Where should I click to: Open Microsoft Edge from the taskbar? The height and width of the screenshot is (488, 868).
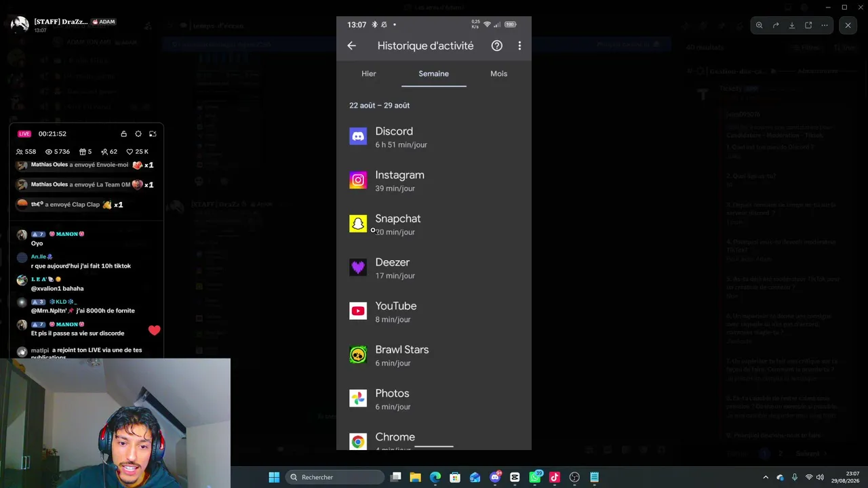point(435,477)
